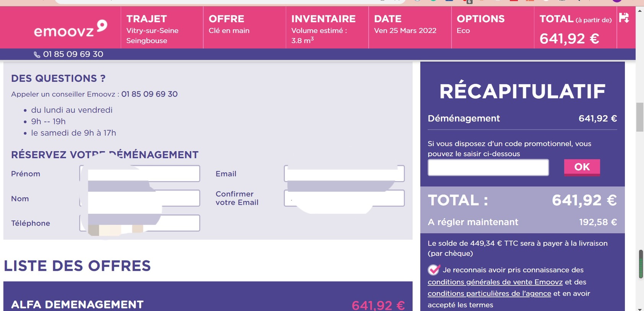The height and width of the screenshot is (311, 644).
Task: Click the page scrollbar up arrow
Action: pyautogui.click(x=640, y=10)
